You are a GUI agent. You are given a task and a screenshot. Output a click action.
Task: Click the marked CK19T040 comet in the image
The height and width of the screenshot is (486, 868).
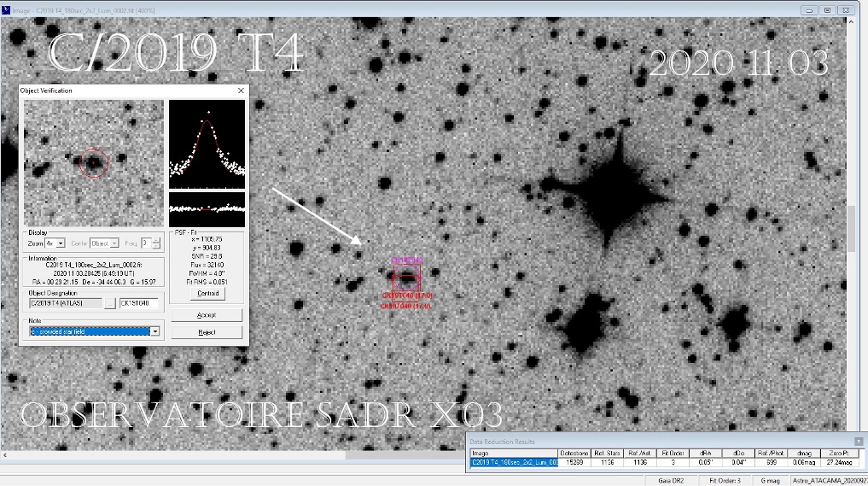click(x=405, y=276)
